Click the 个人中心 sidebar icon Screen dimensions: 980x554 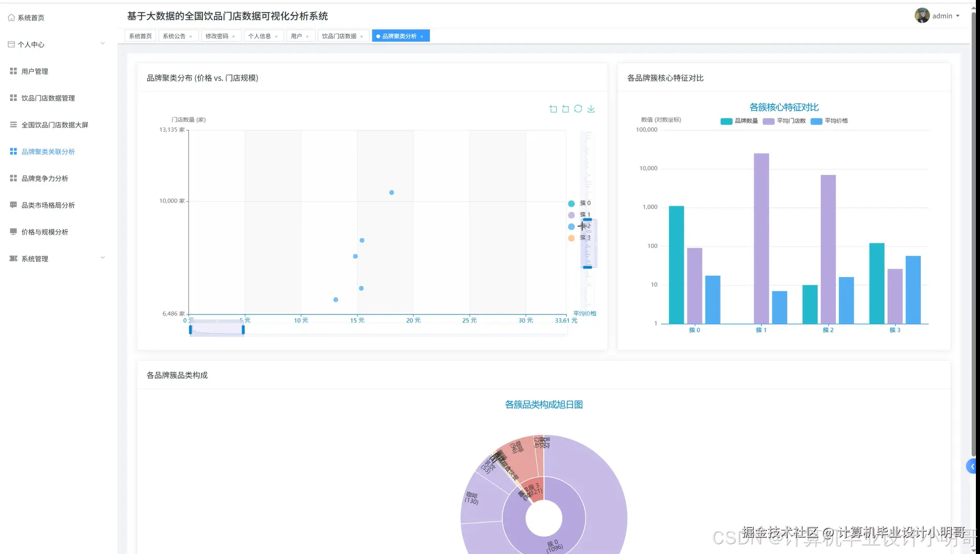[x=11, y=44]
